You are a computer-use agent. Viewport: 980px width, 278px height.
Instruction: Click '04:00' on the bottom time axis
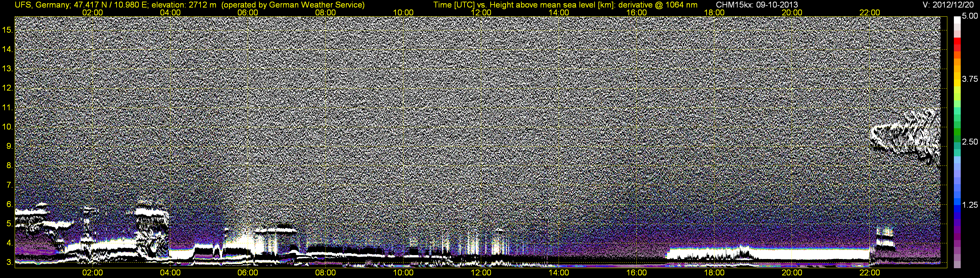point(170,273)
